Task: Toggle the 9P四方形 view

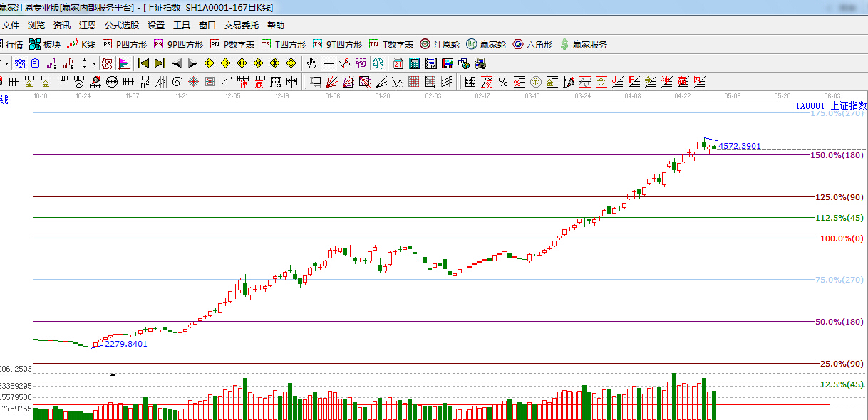Action: pyautogui.click(x=177, y=44)
